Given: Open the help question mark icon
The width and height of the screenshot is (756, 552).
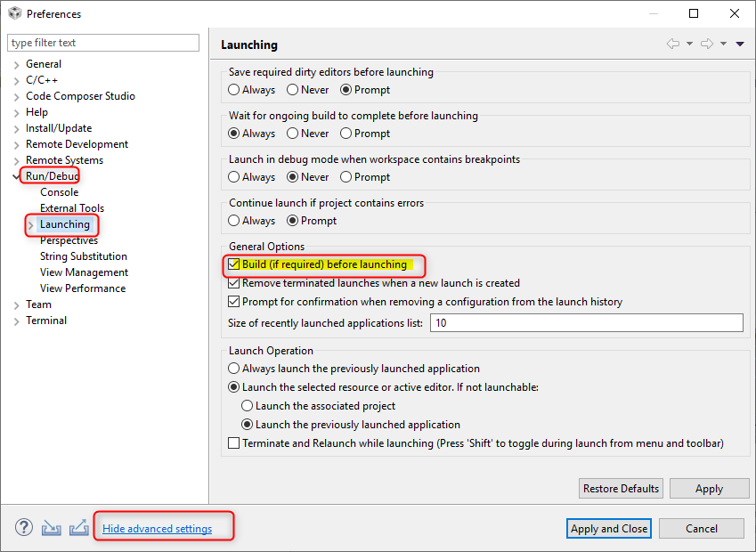Looking at the screenshot, I should click(x=24, y=528).
